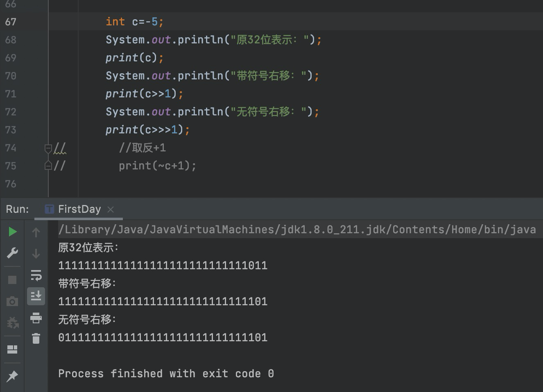Collapse commented block at line 74
This screenshot has height=392, width=543.
tap(48, 148)
